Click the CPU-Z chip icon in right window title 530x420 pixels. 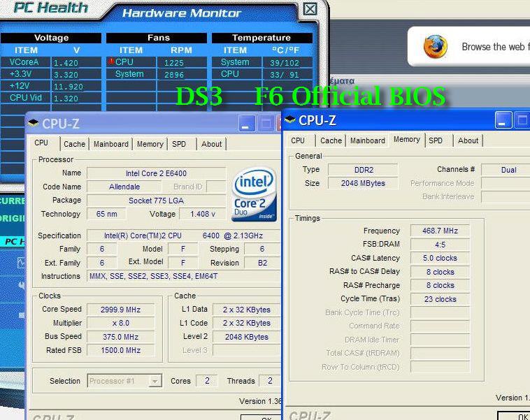click(290, 120)
